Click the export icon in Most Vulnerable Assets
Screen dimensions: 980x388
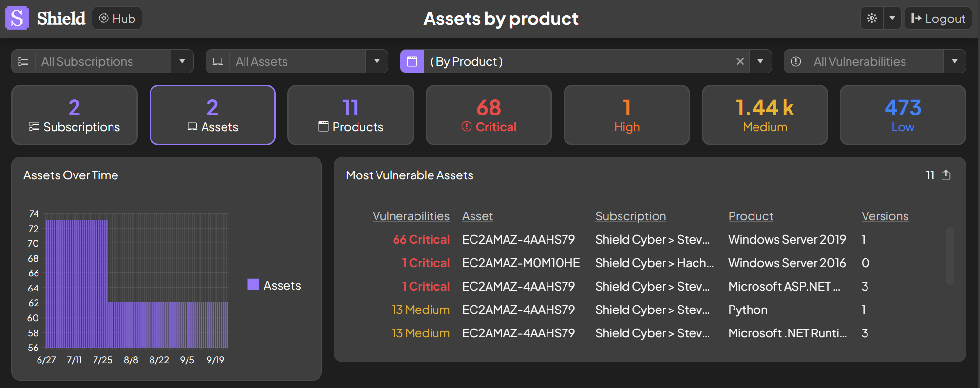(x=946, y=175)
